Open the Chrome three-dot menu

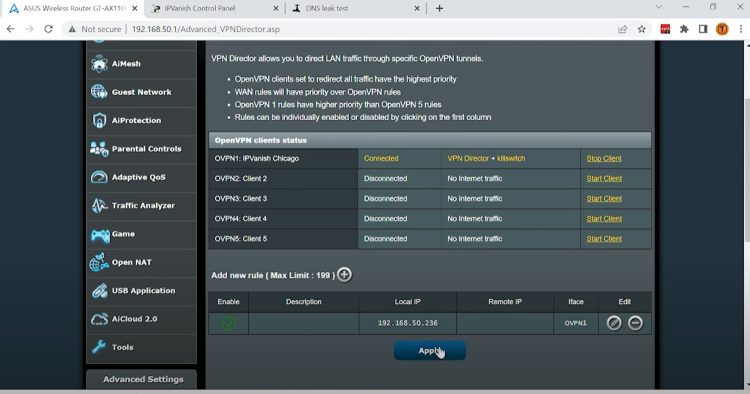pyautogui.click(x=740, y=29)
